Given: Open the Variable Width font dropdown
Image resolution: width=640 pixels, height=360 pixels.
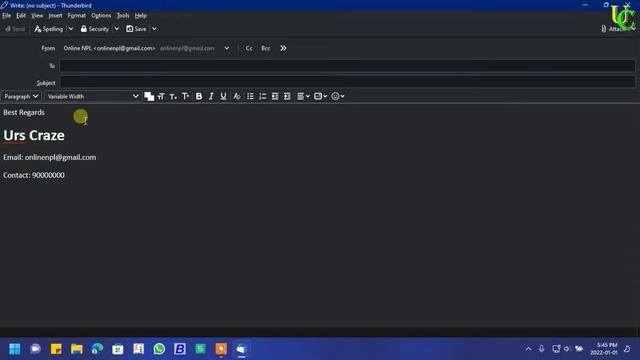Looking at the screenshot, I should 92,96.
